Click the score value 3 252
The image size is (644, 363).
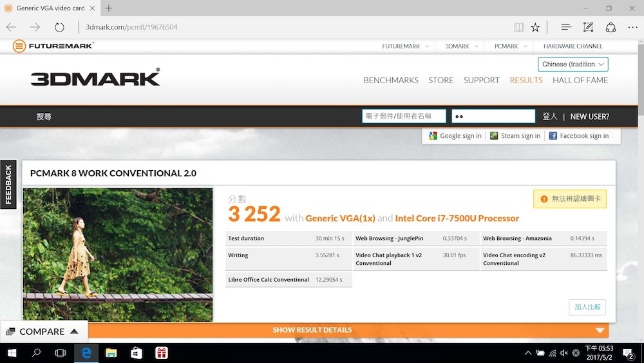254,215
